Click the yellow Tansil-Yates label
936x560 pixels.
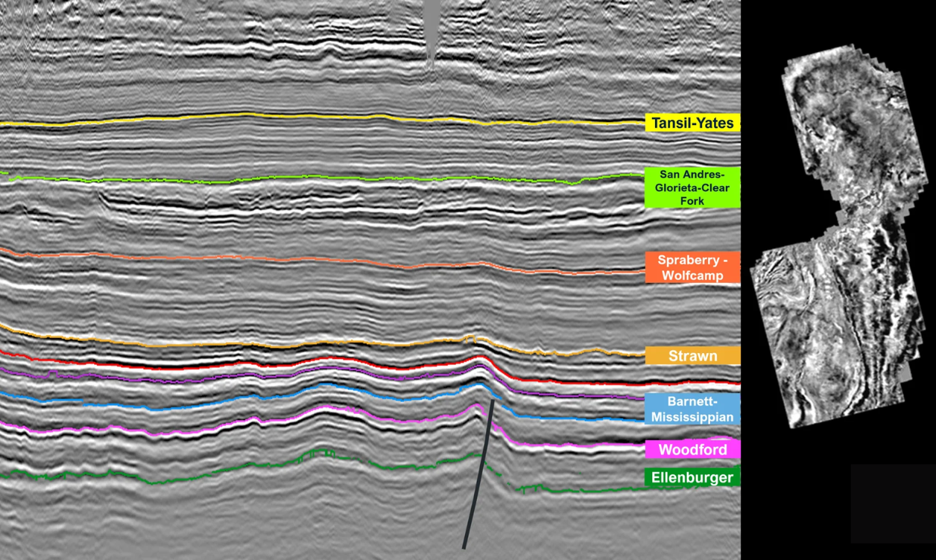tap(692, 123)
